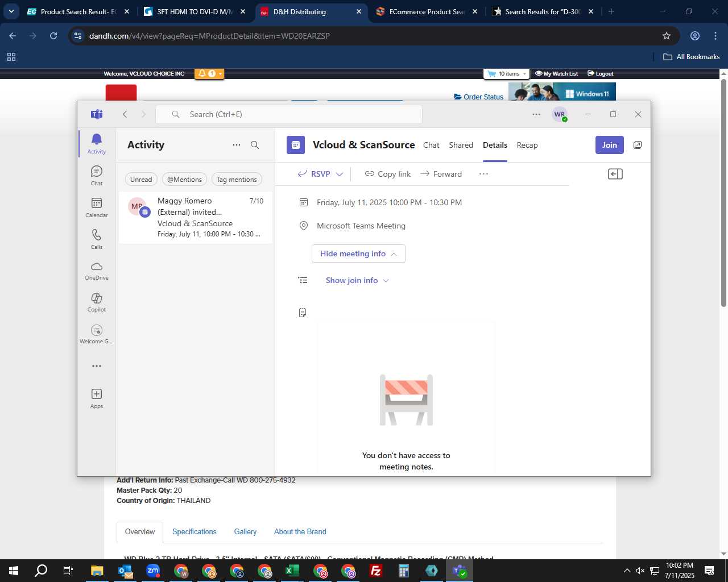Open D&H cart 10 items dropdown

click(x=507, y=73)
